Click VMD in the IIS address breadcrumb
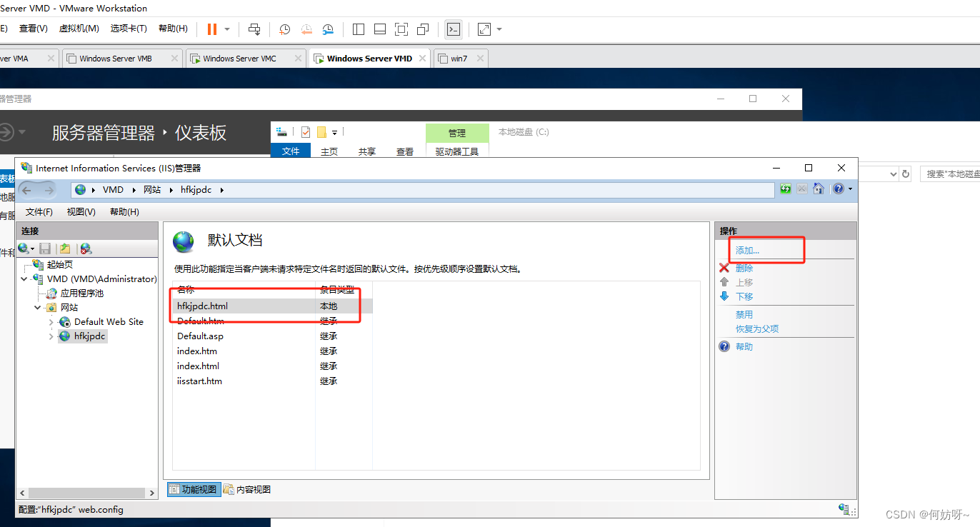Image resolution: width=980 pixels, height=527 pixels. point(113,190)
